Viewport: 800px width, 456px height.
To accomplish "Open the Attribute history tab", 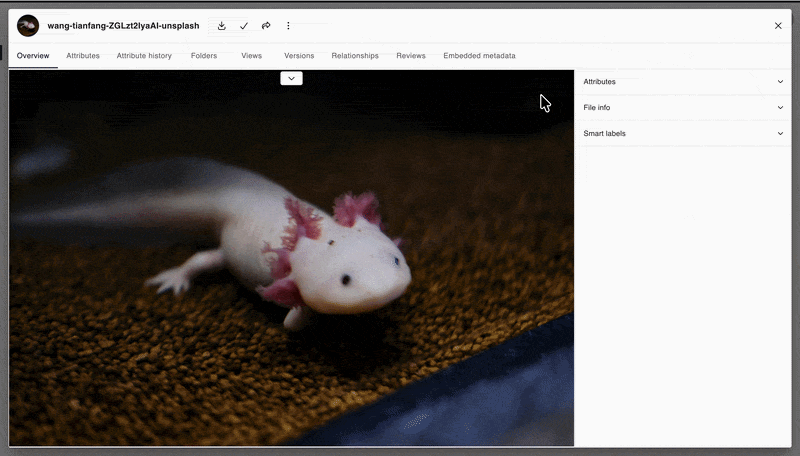I will 144,56.
